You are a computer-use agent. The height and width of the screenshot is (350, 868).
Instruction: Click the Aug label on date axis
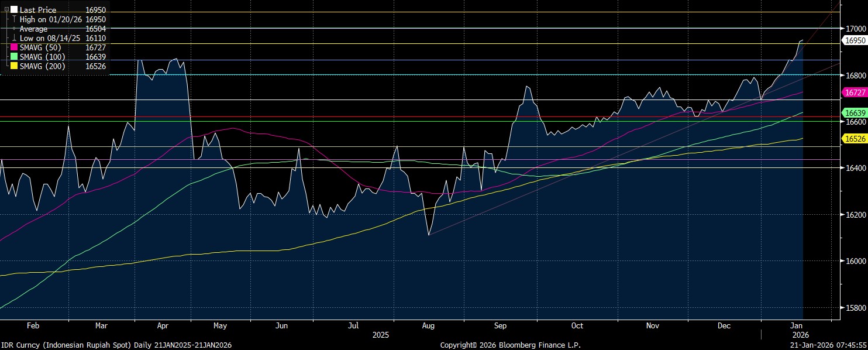pyautogui.click(x=428, y=325)
